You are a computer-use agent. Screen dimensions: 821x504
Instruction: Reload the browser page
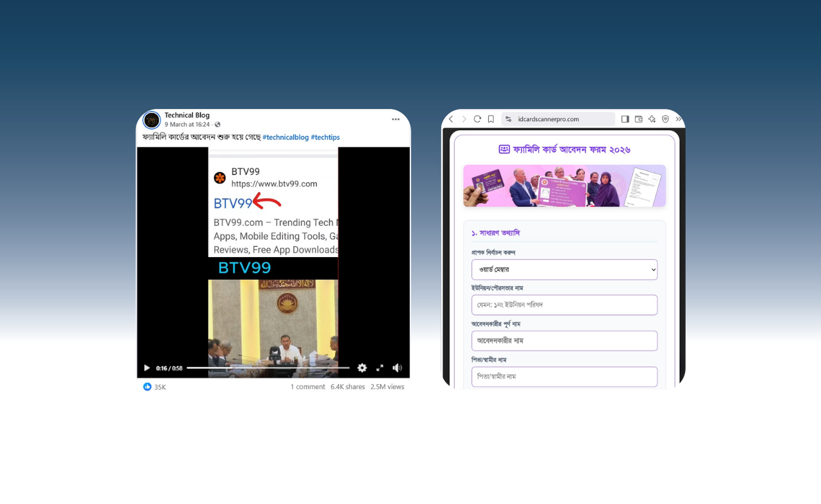[x=477, y=119]
